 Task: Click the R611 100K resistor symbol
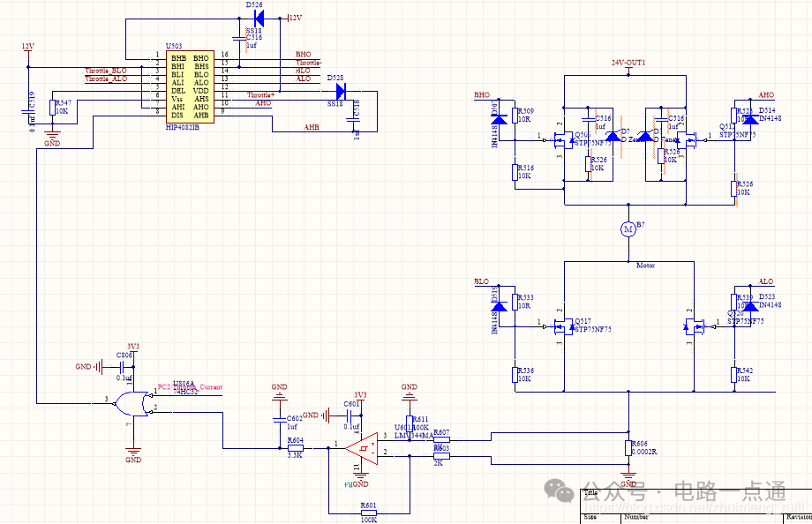[410, 423]
